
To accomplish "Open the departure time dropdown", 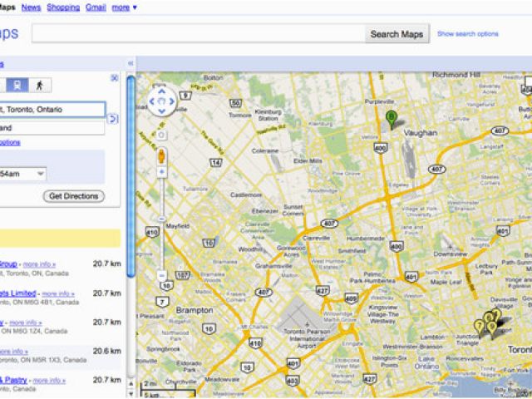I will [x=23, y=174].
